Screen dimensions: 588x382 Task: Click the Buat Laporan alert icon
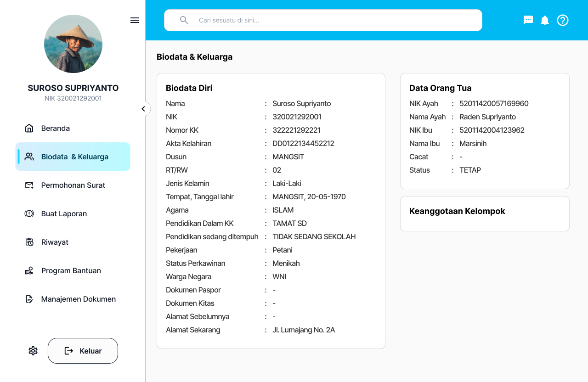click(29, 213)
